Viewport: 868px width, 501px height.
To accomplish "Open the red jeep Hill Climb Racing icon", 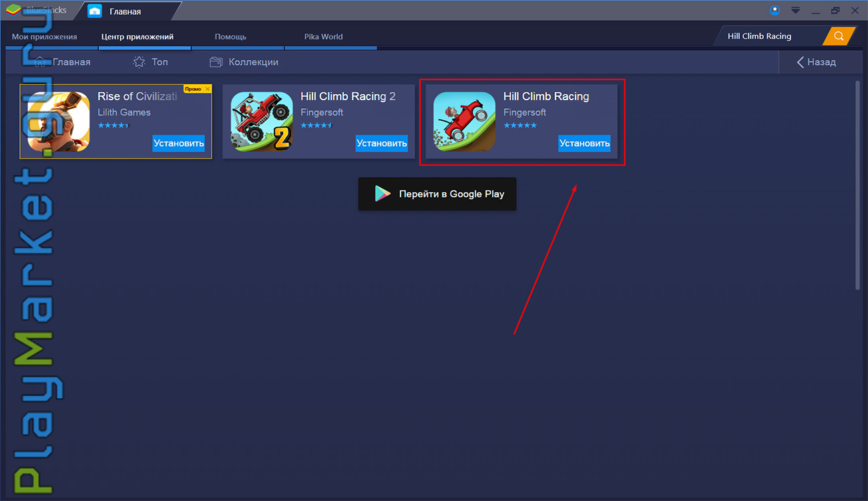I will (465, 121).
